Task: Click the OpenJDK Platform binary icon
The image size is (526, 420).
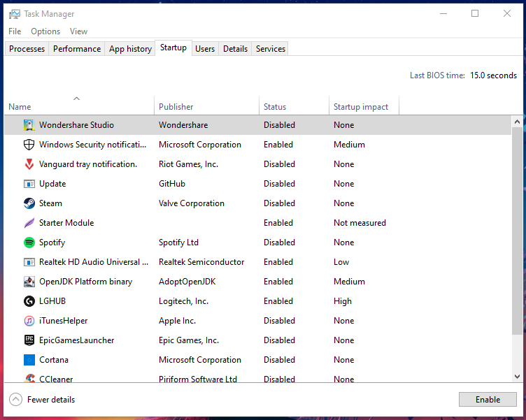Action: point(29,282)
